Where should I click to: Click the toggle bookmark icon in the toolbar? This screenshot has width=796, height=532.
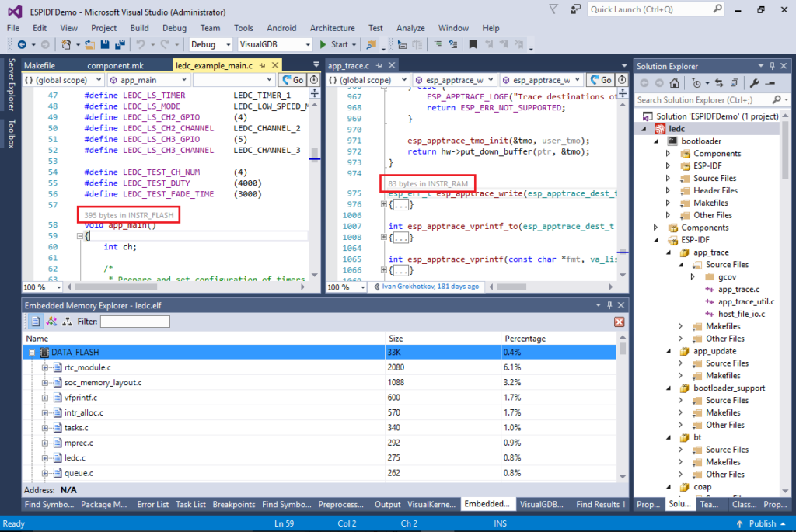[x=473, y=44]
